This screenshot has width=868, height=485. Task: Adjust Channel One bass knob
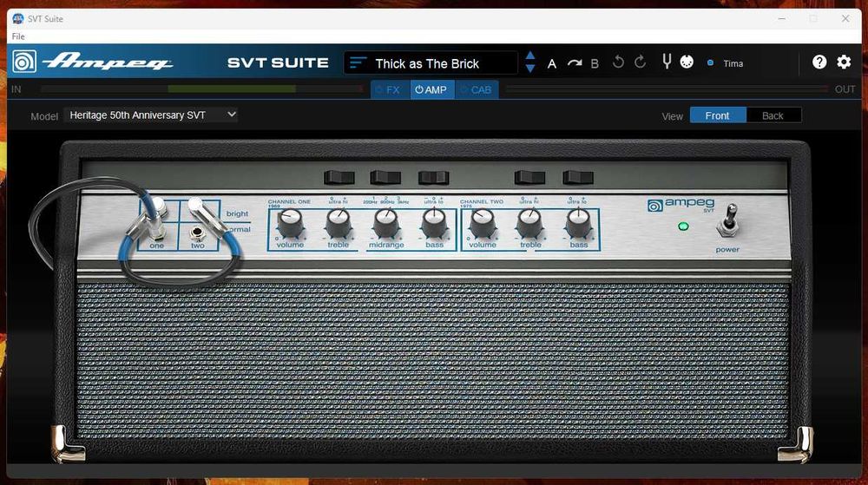pyautogui.click(x=434, y=224)
